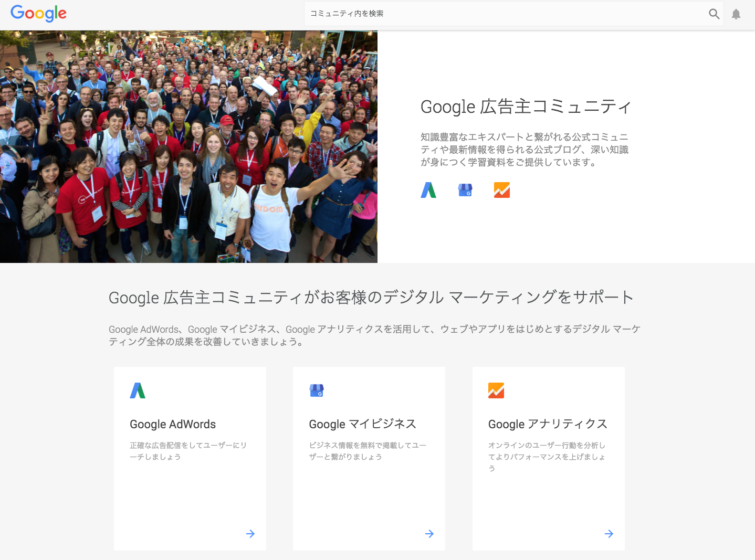Viewport: 755px width, 560px height.
Task: Open the notifications bell icon
Action: click(x=736, y=14)
